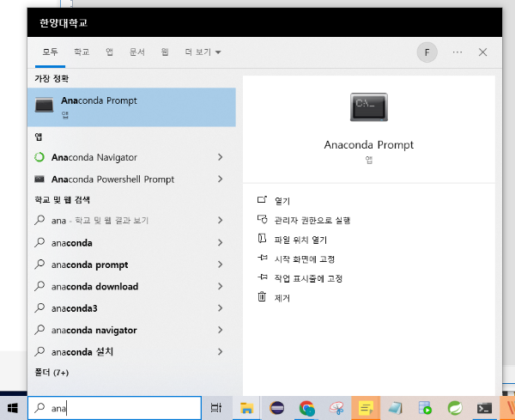The height and width of the screenshot is (420, 515).
Task: Click 시작 화면에 고정 option
Action: (305, 259)
